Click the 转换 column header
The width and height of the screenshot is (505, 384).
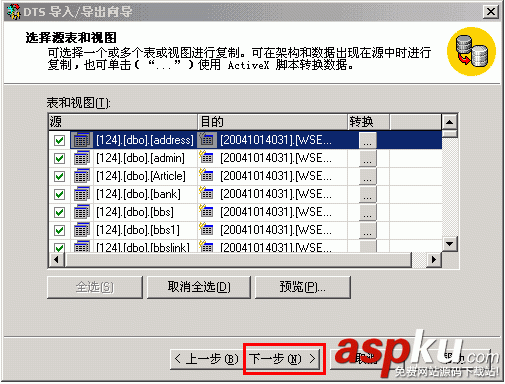(368, 122)
